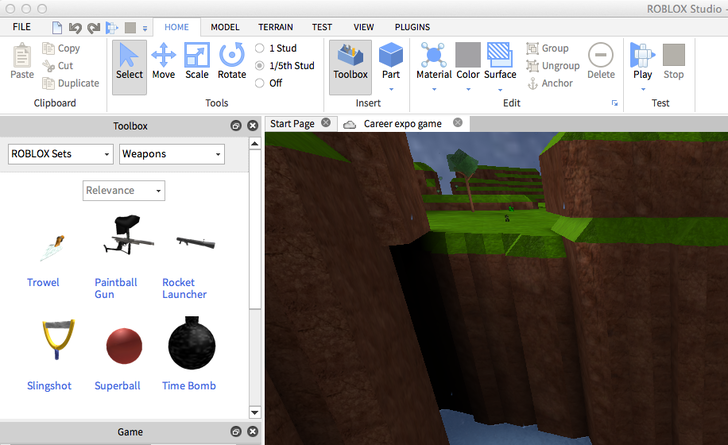Switch to the Rotate tool

[x=232, y=61]
